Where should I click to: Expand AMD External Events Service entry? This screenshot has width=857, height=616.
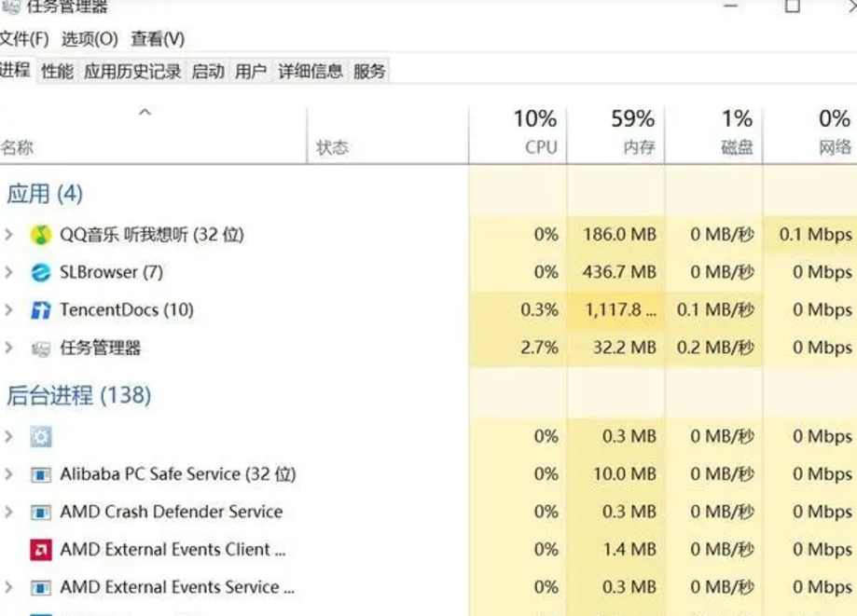[x=8, y=587]
